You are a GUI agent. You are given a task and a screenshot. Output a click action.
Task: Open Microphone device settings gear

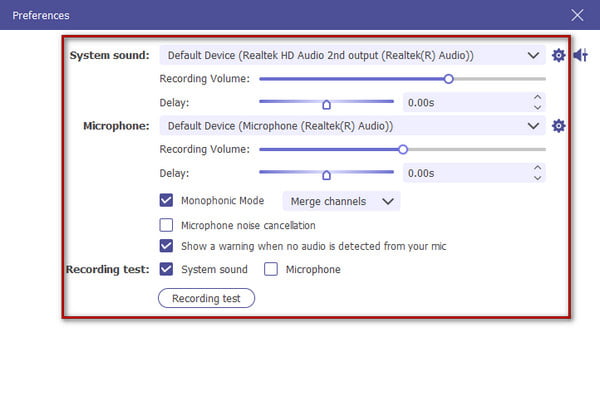(x=558, y=126)
